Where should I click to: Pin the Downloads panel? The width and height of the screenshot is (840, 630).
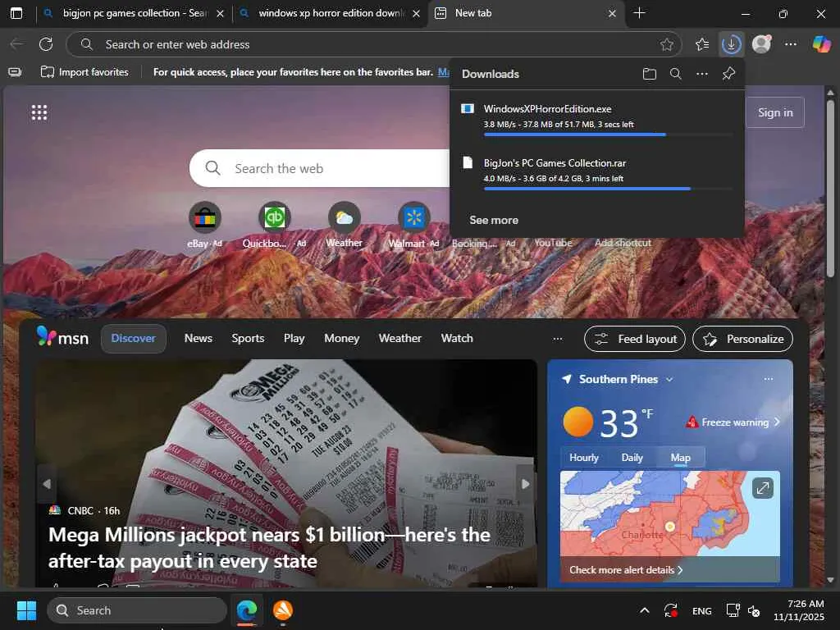click(728, 74)
